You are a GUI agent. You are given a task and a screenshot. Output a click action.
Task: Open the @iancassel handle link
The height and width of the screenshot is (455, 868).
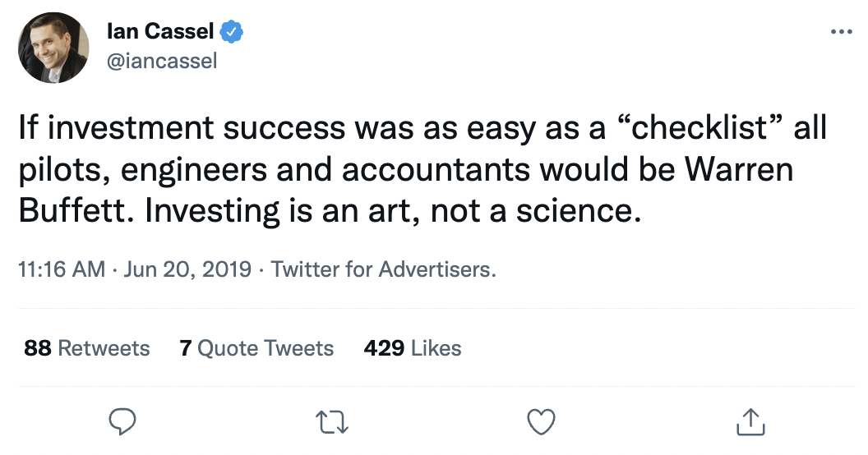click(x=162, y=61)
